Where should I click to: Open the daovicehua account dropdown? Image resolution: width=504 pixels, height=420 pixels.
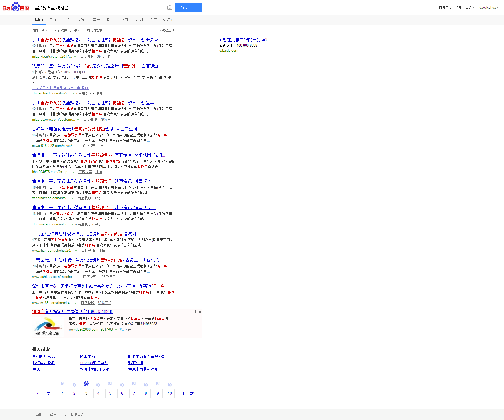tap(489, 8)
